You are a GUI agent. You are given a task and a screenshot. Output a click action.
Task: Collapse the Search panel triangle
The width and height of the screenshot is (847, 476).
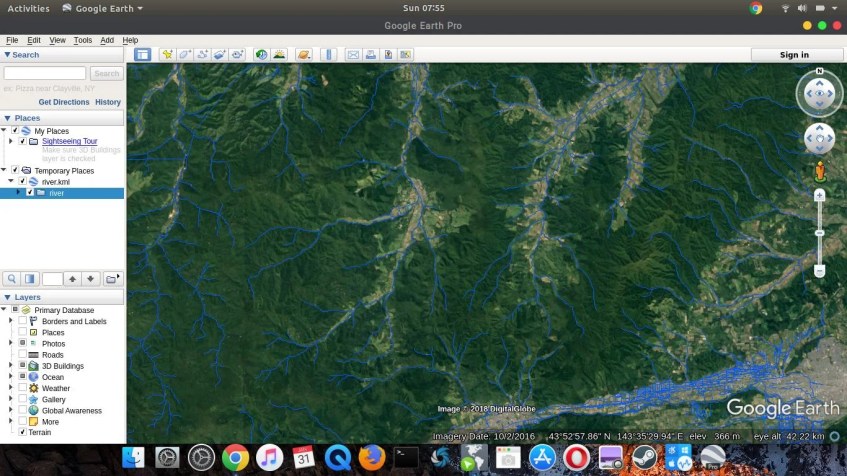point(7,55)
